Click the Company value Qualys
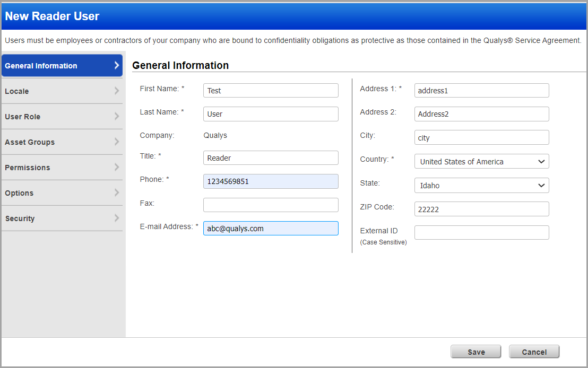Viewport: 588px width, 368px height. tap(215, 135)
